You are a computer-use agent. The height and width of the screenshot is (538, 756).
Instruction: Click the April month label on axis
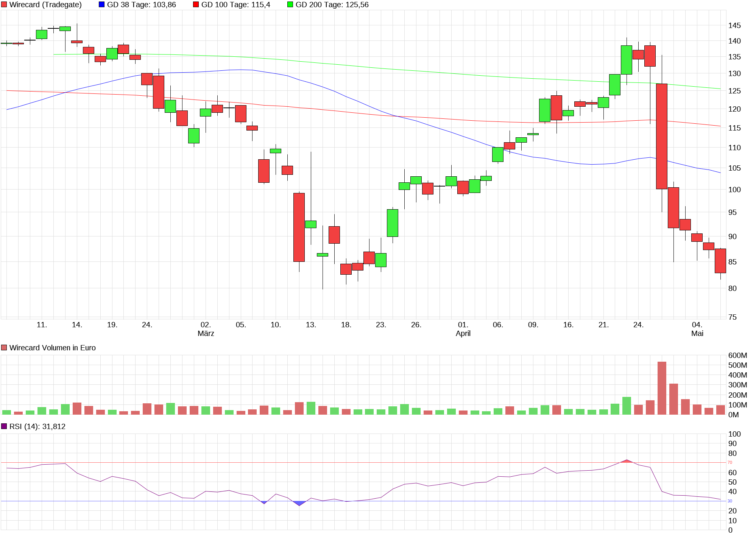click(x=463, y=333)
